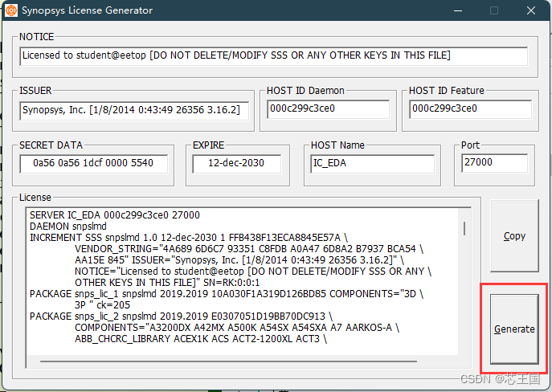Focus the ISSUER input field
Screen dimensions: 552x392
coord(134,111)
